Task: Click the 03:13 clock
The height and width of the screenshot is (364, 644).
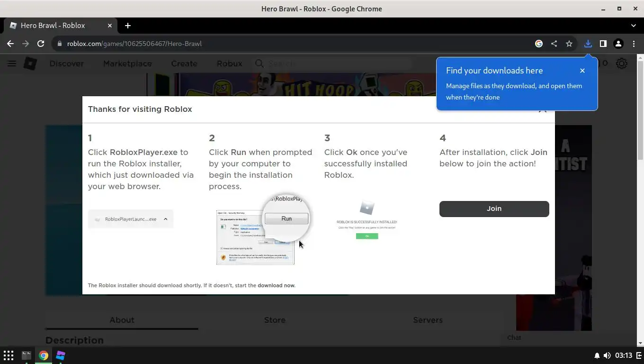Action: (624, 355)
